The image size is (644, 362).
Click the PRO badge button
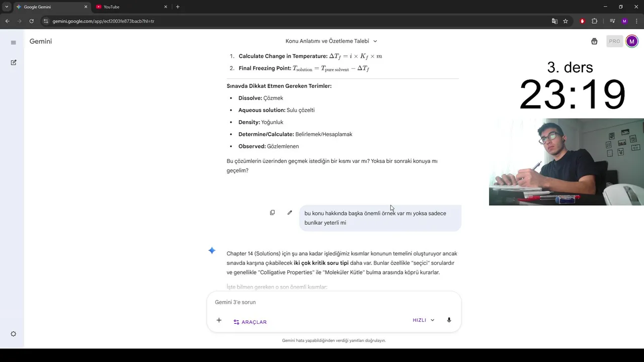[614, 41]
